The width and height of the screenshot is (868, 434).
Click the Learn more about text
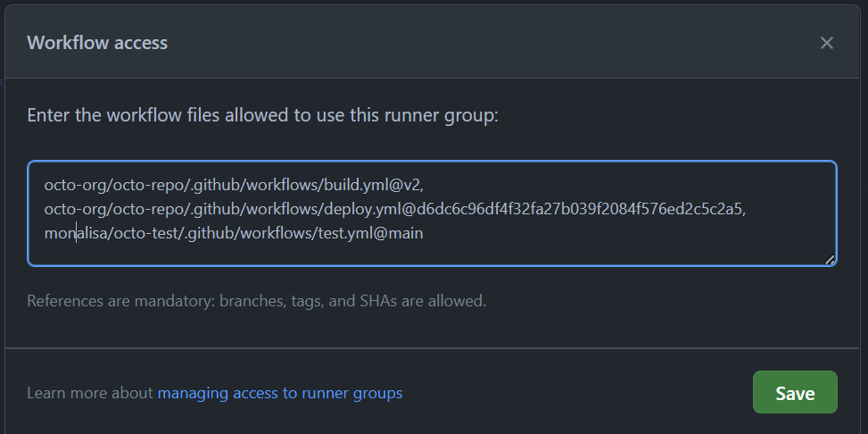[x=90, y=393]
